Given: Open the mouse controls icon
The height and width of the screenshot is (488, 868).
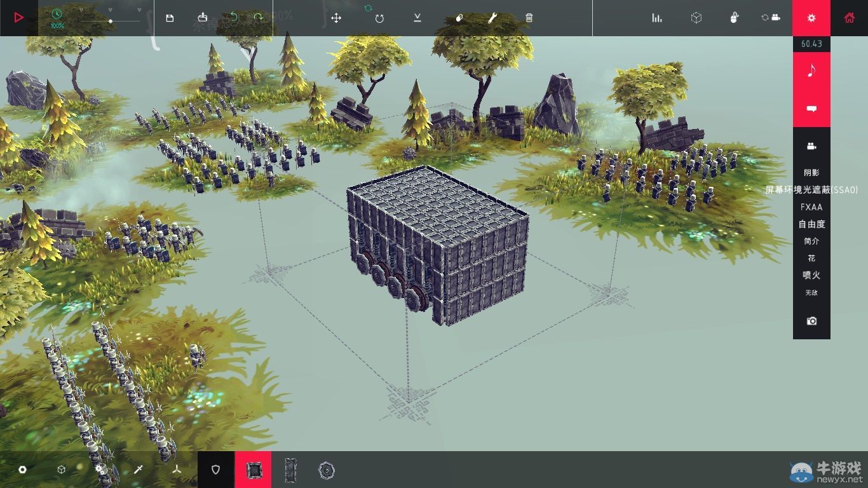Looking at the screenshot, I should pyautogui.click(x=734, y=18).
